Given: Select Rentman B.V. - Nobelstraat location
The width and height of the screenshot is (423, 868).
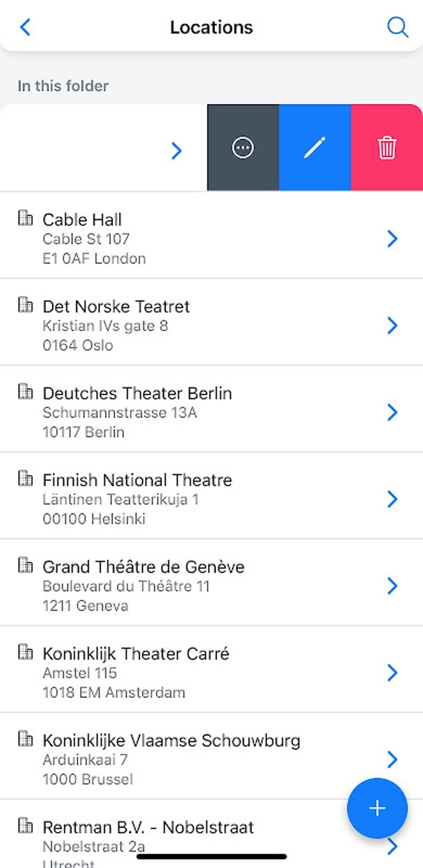Looking at the screenshot, I should click(x=148, y=827).
